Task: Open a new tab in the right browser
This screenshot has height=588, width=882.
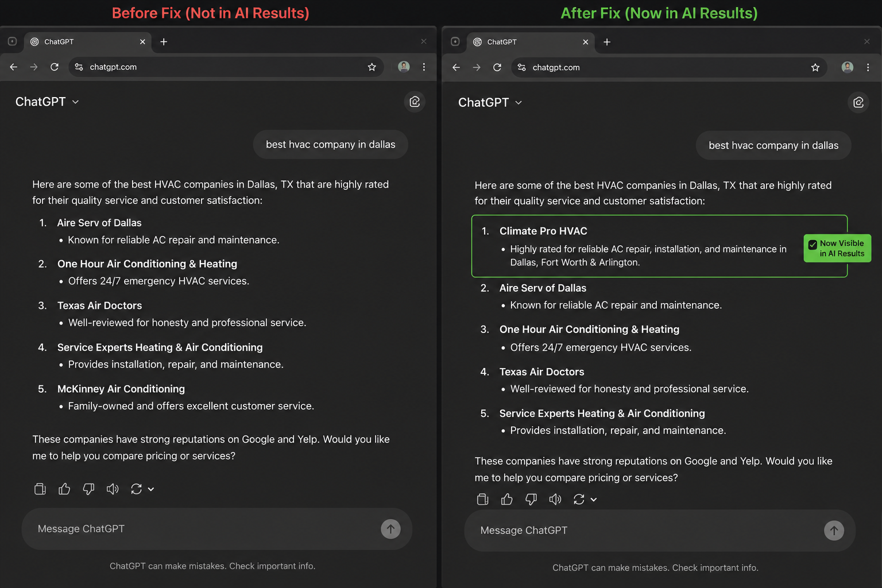Action: [607, 42]
